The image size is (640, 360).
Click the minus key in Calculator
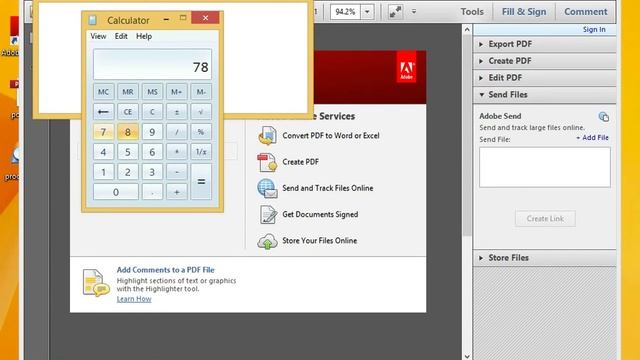tap(176, 172)
